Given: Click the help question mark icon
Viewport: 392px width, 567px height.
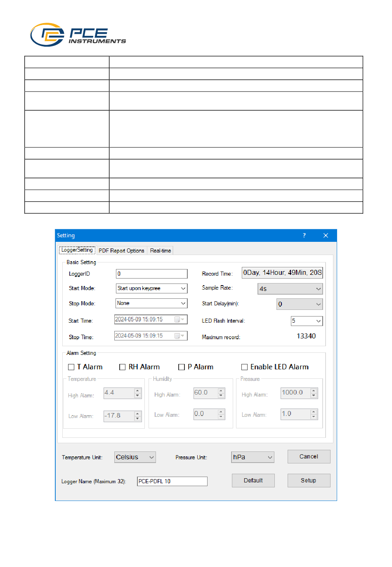Looking at the screenshot, I should [304, 236].
